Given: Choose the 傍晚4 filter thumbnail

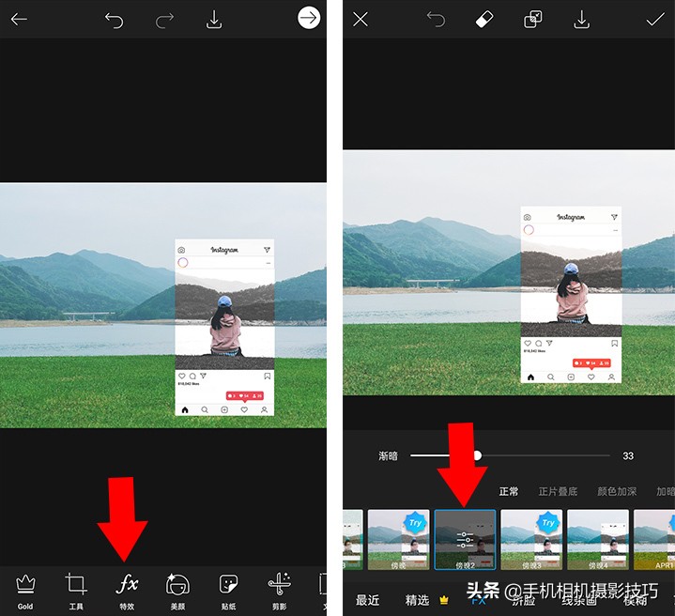Looking at the screenshot, I should (598, 540).
